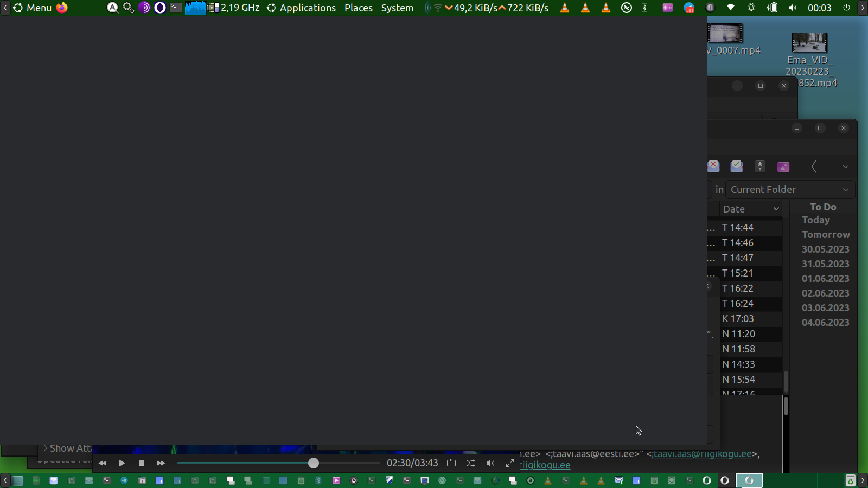This screenshot has height=488, width=868.
Task: Expand the Show Attachments section
Action: pyautogui.click(x=67, y=448)
